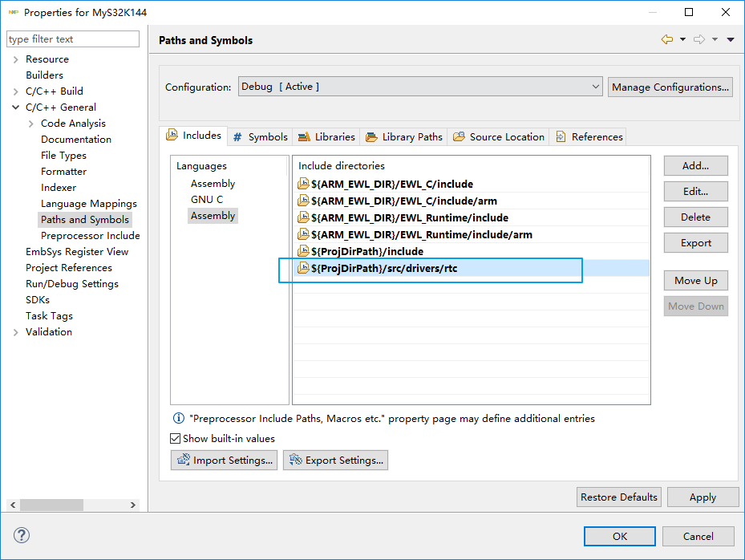The width and height of the screenshot is (745, 560).
Task: Collapse the C/C++ General tree node
Action: [x=16, y=108]
